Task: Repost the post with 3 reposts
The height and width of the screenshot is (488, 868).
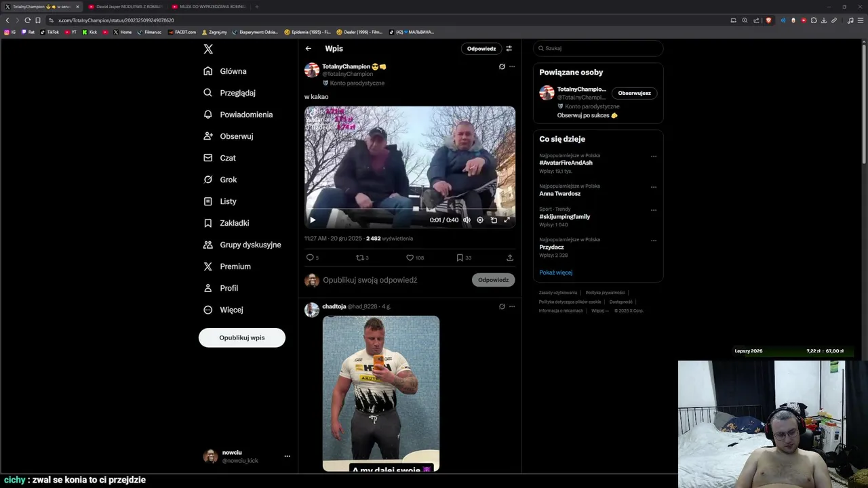Action: tap(363, 258)
